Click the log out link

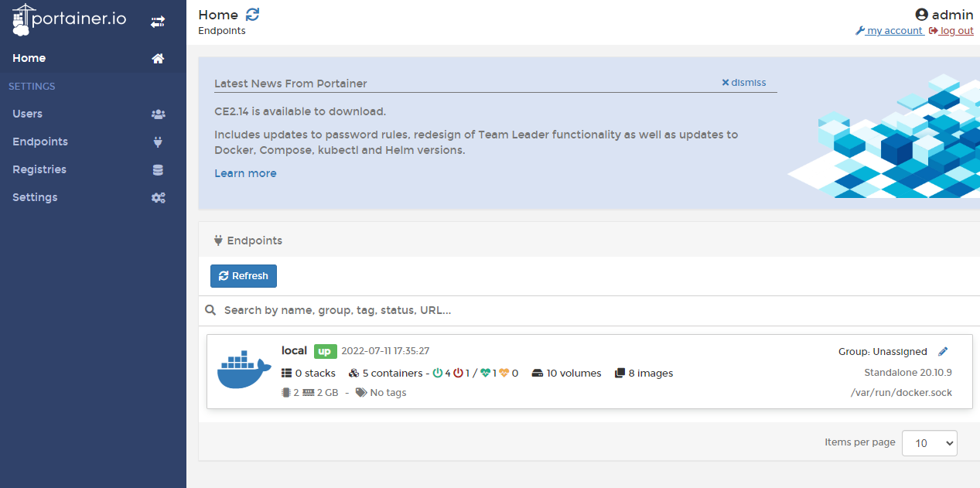(x=951, y=31)
